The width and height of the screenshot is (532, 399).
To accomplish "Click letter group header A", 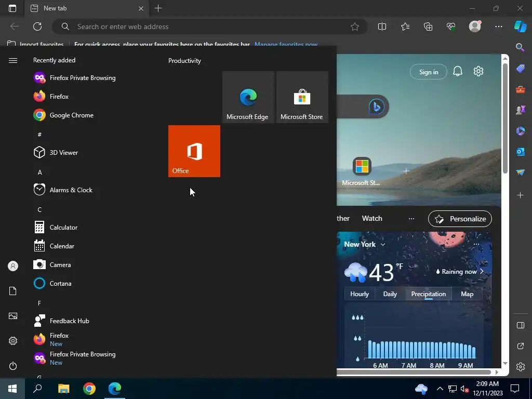I will tap(39, 172).
